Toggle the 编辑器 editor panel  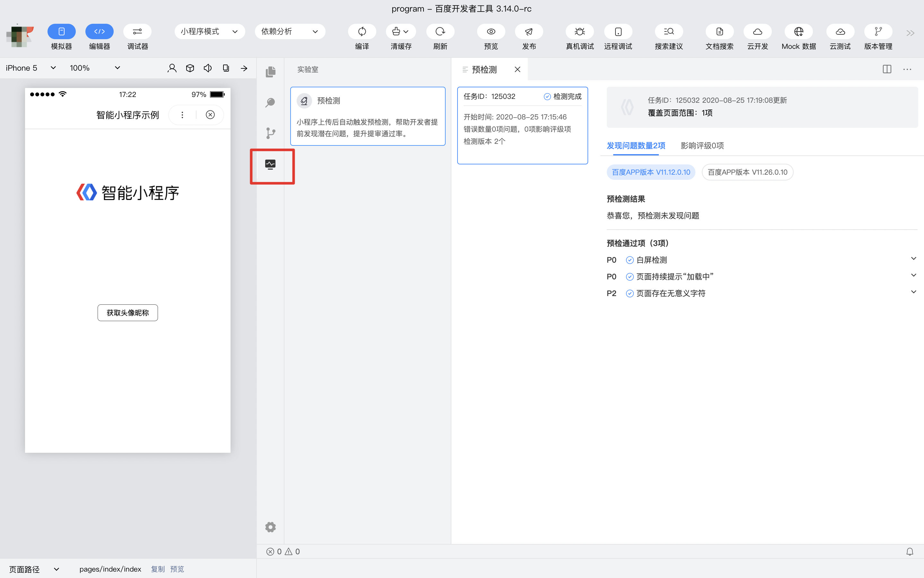click(99, 31)
